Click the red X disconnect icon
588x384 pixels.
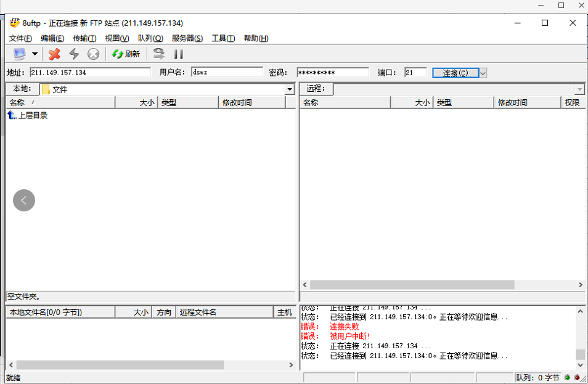[x=54, y=54]
